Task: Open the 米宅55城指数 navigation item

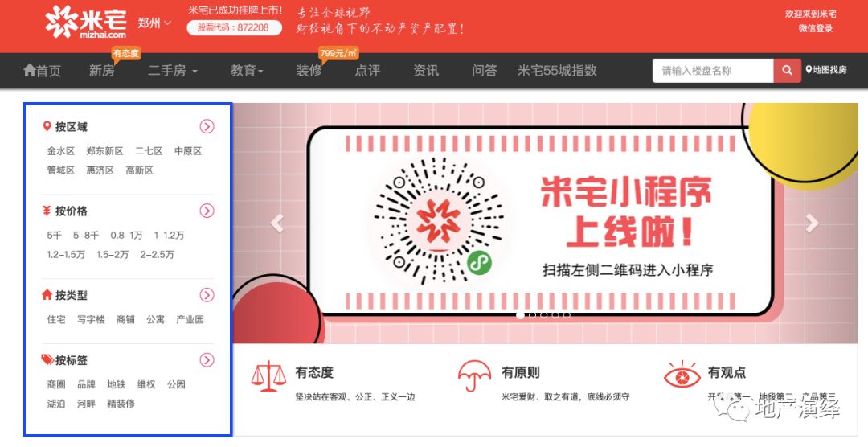Action: [557, 70]
